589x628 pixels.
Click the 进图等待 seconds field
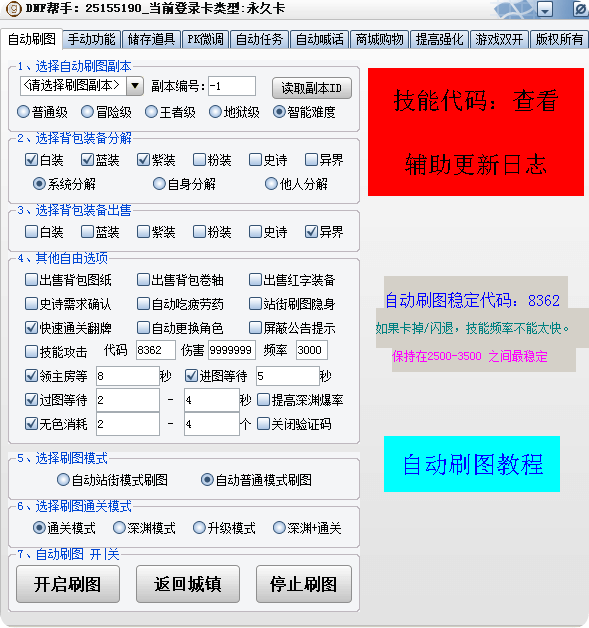287,376
